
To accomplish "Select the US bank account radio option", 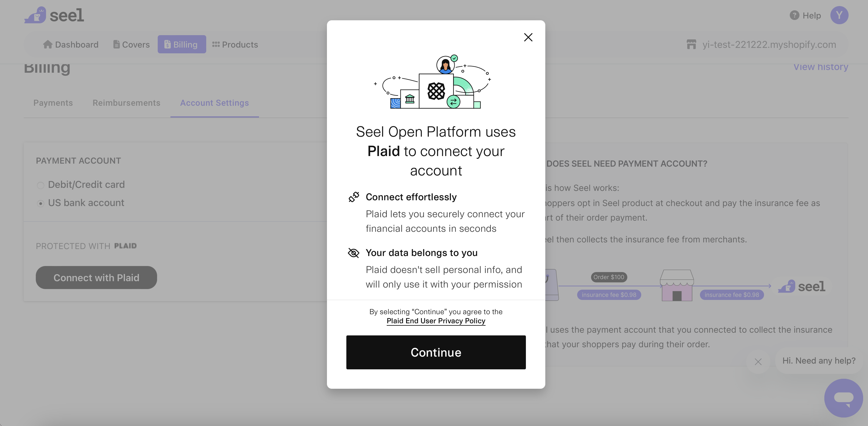I will point(40,203).
